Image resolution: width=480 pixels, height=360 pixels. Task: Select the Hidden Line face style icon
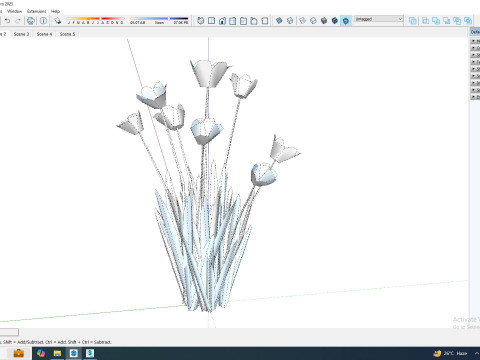(x=313, y=21)
